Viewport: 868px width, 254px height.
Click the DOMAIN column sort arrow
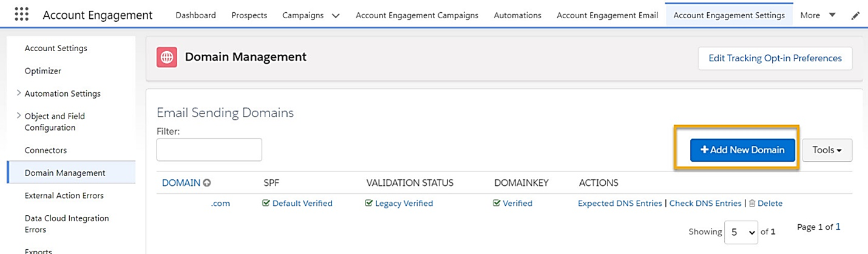(207, 183)
